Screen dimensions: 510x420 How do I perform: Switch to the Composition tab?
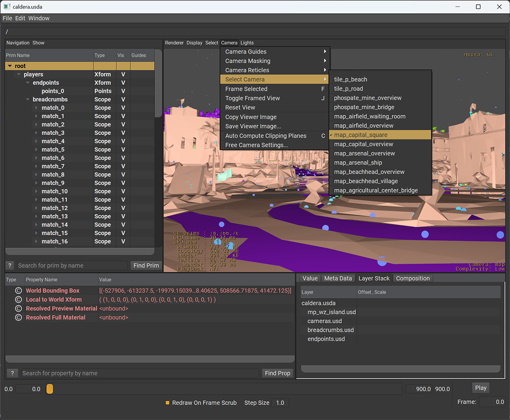(x=413, y=278)
